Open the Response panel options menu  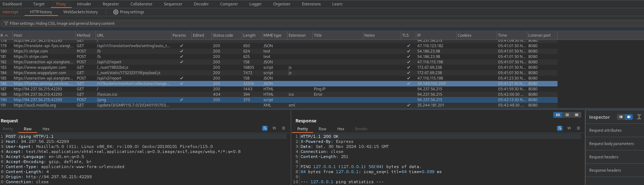point(578,128)
